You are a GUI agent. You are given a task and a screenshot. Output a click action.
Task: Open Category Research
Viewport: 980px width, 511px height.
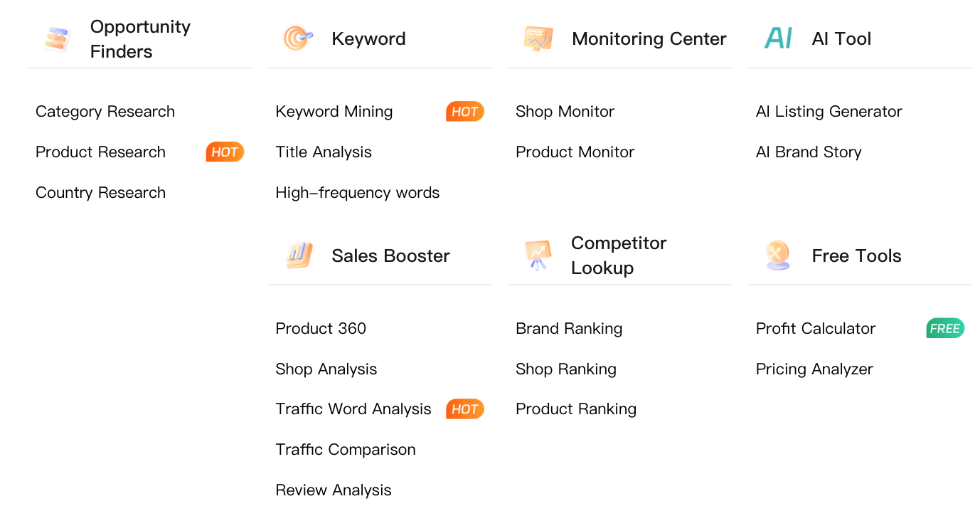105,112
